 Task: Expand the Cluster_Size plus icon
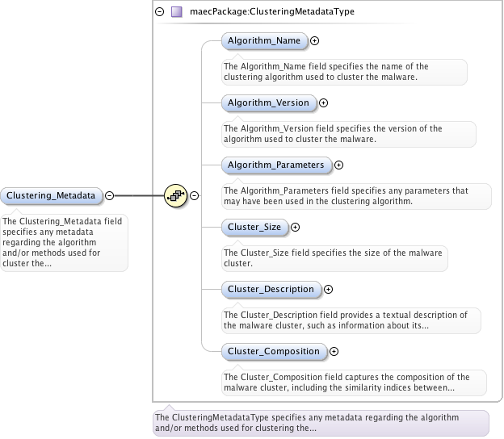click(x=295, y=228)
